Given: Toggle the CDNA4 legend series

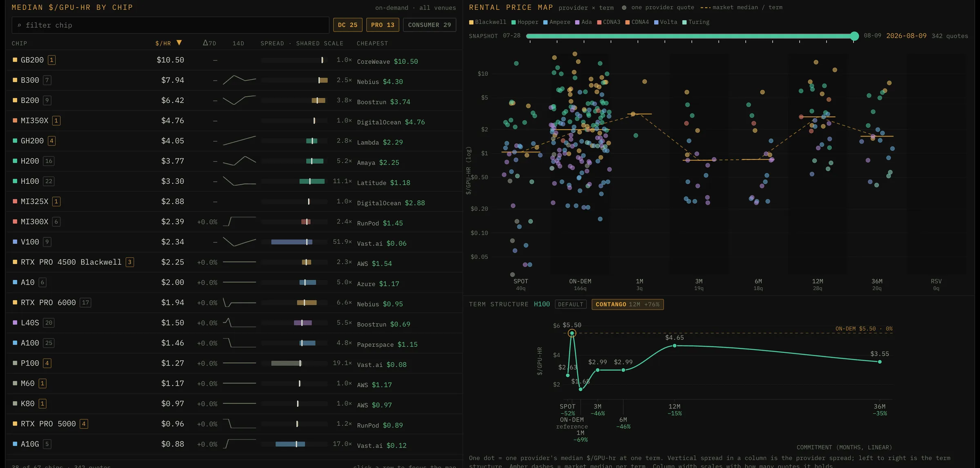Looking at the screenshot, I should tap(637, 22).
